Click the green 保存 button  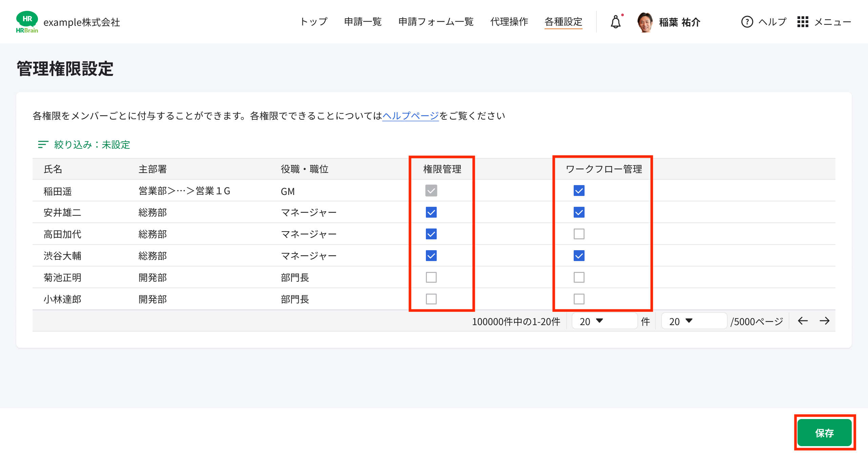(x=825, y=432)
